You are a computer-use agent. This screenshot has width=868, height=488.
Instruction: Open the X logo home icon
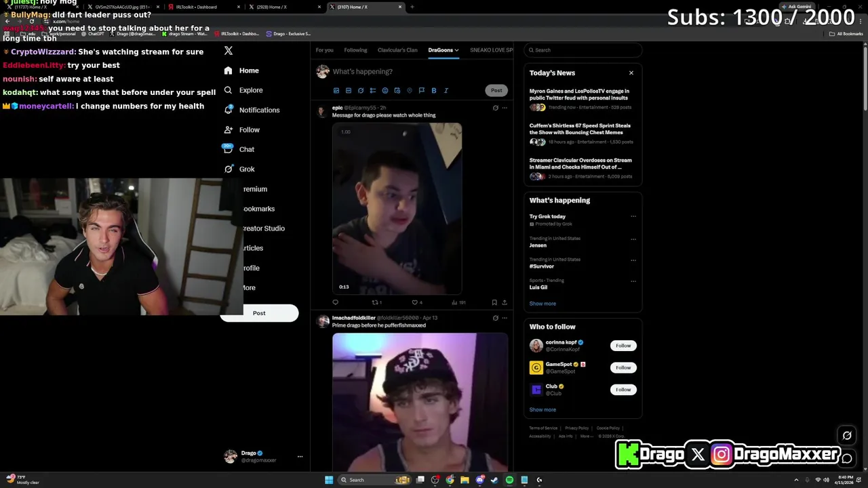pos(229,51)
